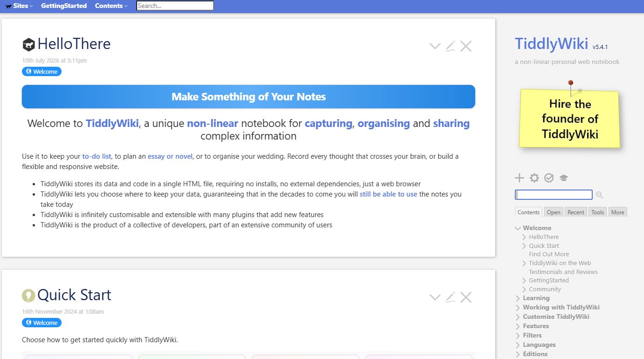Collapse the Welcome section in contents tree
Screen dimensions: 644x359
(x=518, y=228)
